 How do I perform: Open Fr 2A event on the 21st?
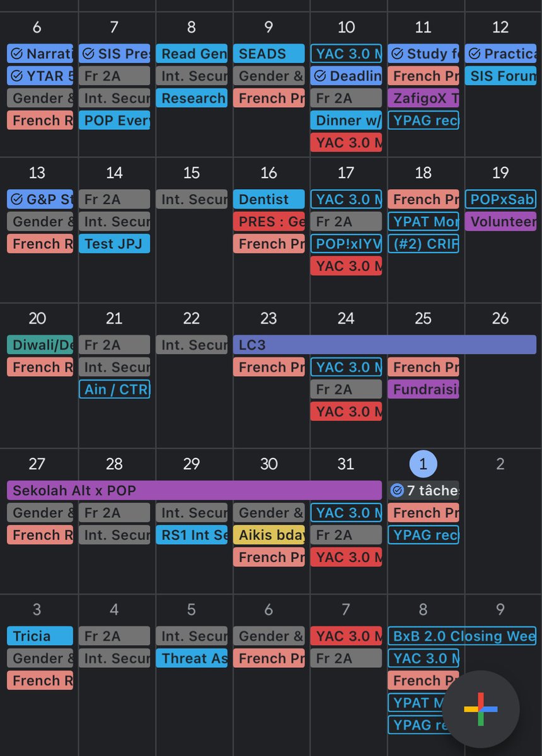click(114, 345)
